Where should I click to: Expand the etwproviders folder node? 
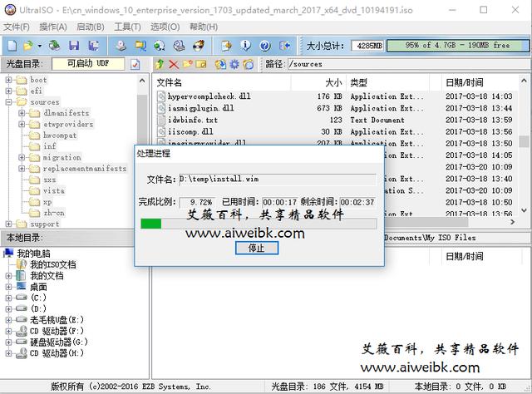click(x=22, y=124)
